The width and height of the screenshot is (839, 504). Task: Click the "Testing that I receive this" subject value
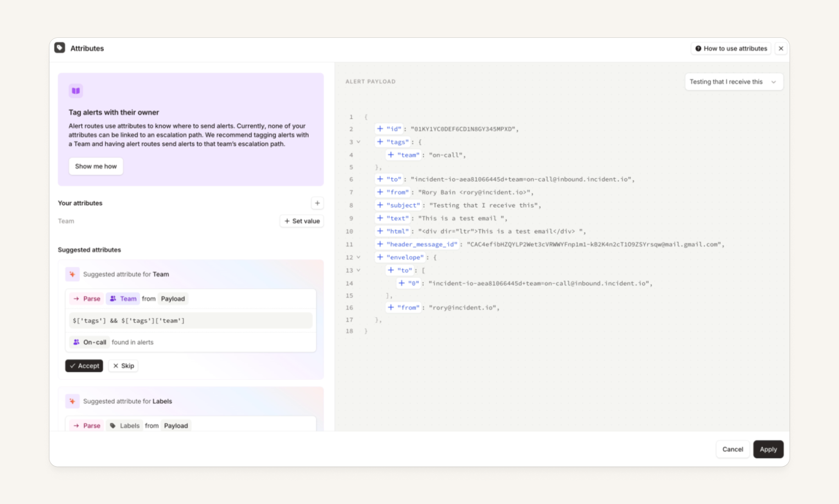point(484,205)
